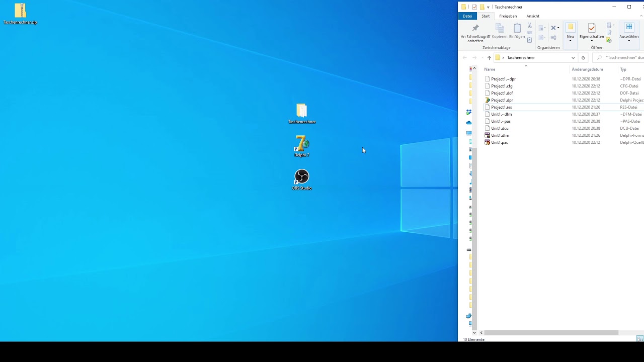Switch to the Ansicht ribbon tab
Viewport: 644px width, 362px height.
tap(533, 16)
